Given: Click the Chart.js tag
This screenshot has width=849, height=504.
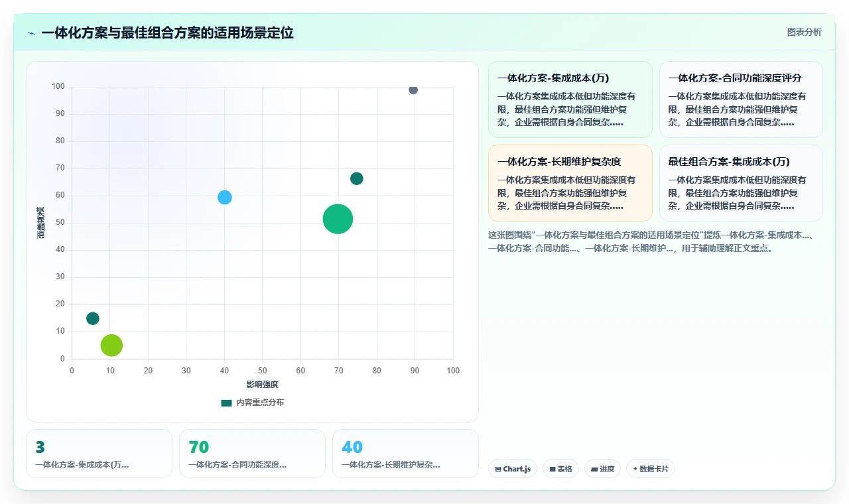Looking at the screenshot, I should [x=513, y=469].
